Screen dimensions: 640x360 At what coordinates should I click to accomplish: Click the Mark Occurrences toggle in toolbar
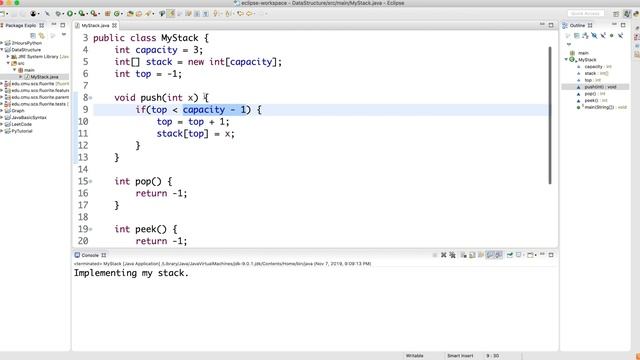(x=171, y=13)
